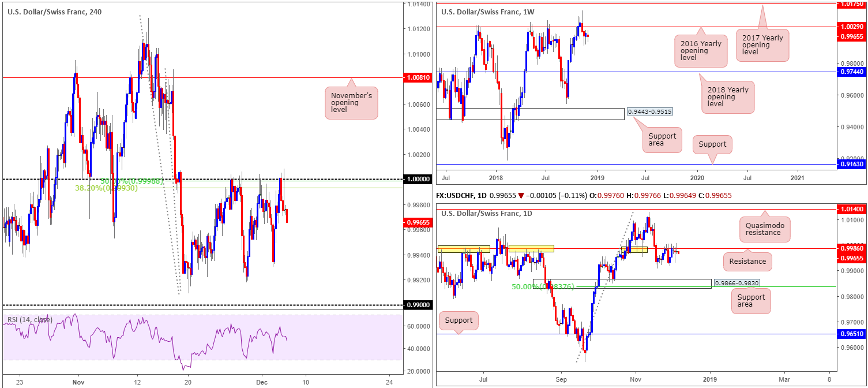Click the "Nov" date on 240 chart time axis
This screenshot has width=868, height=388.
pos(79,382)
